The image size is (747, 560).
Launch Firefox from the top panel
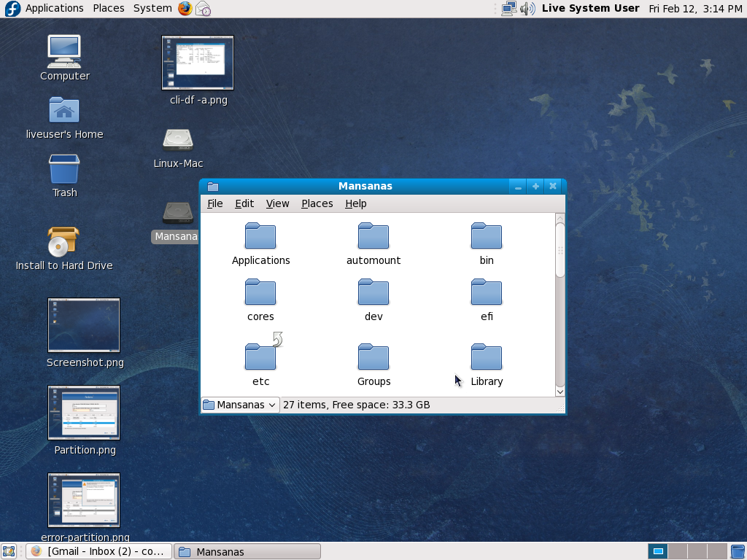click(x=185, y=8)
